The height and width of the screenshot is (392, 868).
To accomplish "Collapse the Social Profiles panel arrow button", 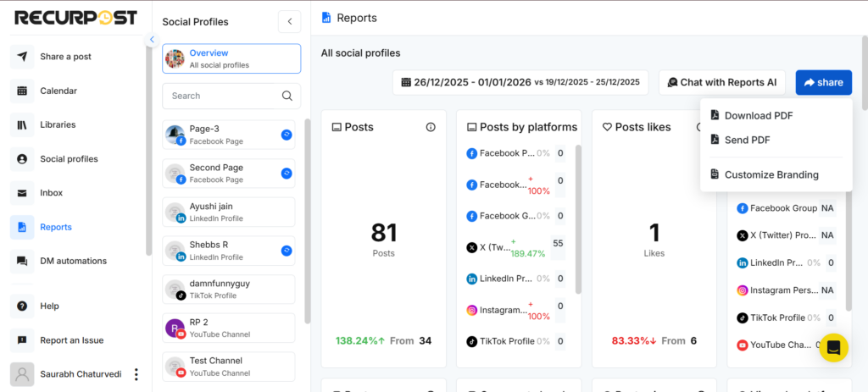I will pyautogui.click(x=290, y=21).
